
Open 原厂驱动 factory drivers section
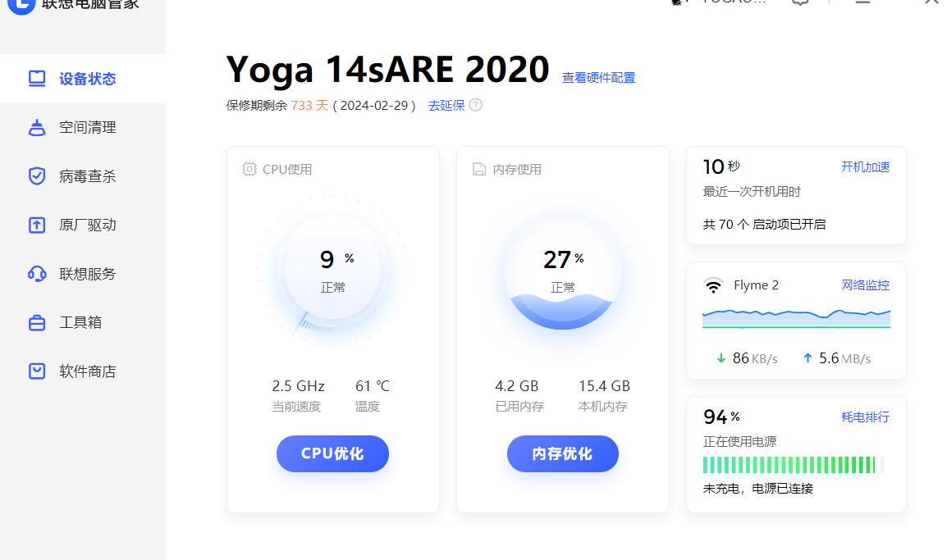pos(82,225)
